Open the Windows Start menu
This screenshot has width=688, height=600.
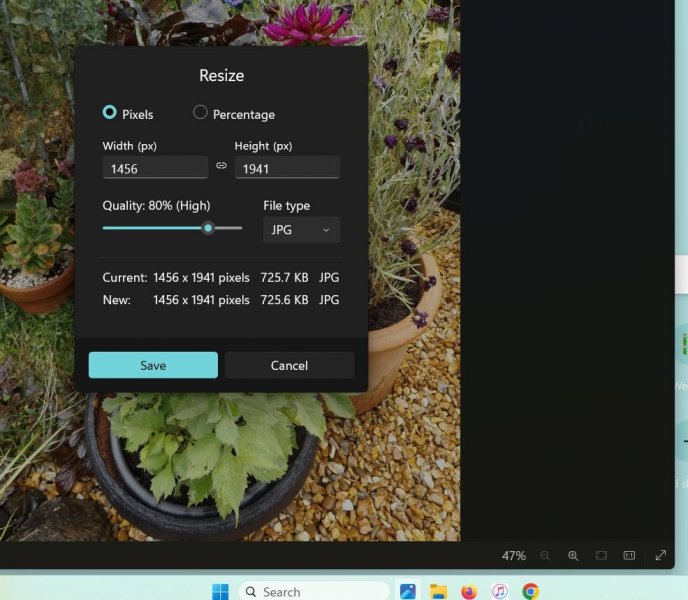[x=220, y=591]
